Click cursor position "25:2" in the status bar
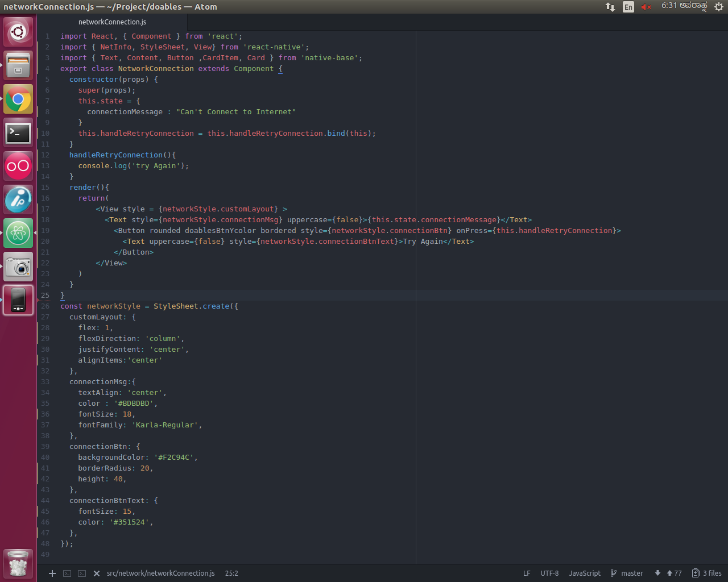Screen dimensions: 728x582 [x=231, y=573]
